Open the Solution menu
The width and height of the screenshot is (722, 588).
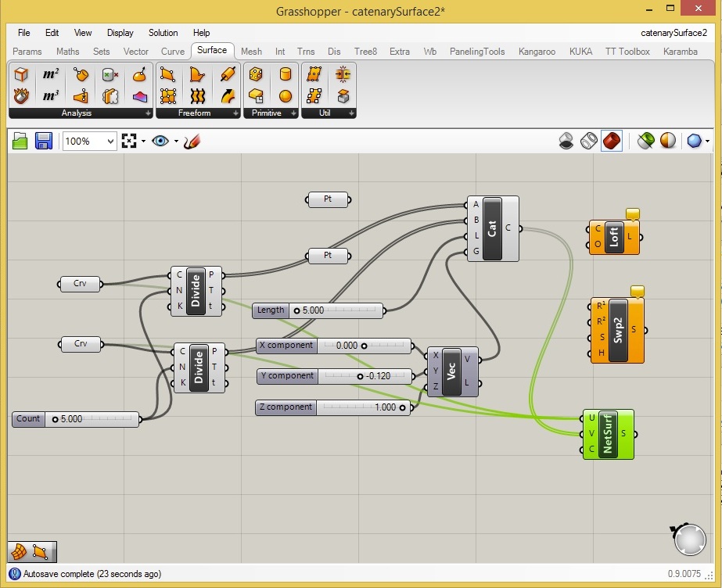[x=163, y=33]
